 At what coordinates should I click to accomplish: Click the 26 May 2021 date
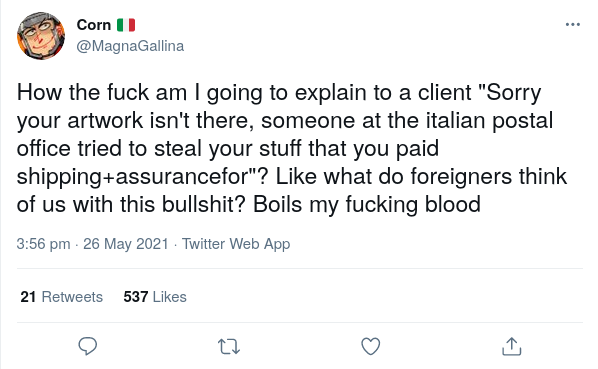click(x=125, y=244)
